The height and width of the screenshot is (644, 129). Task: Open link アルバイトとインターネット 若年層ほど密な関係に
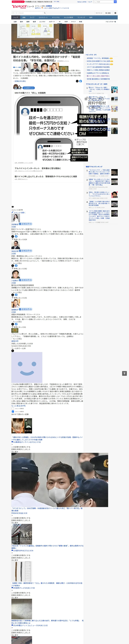(38, 168)
